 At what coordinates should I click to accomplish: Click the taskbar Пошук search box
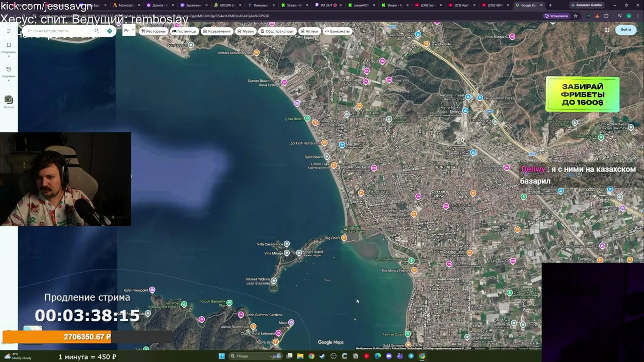coord(256,356)
